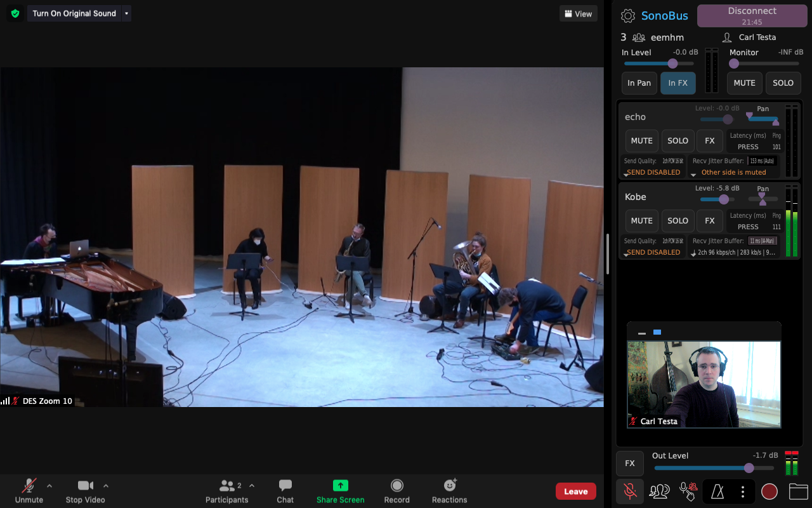Viewport: 812px width, 508px height.
Task: Click the Out Level slider handle
Action: click(749, 468)
